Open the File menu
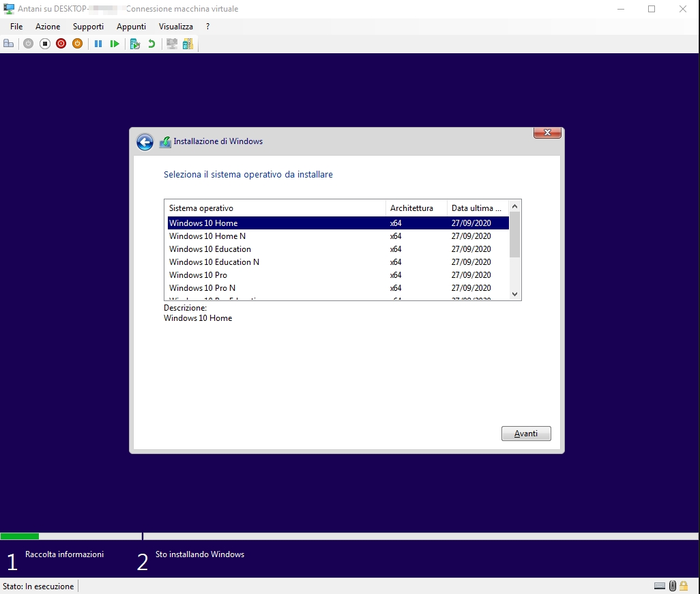The height and width of the screenshot is (594, 700). (x=16, y=27)
